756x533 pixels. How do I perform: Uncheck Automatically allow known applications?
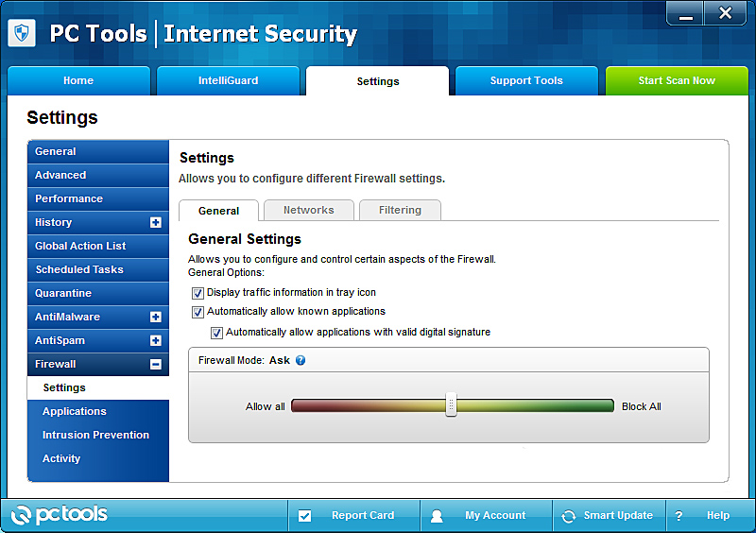click(x=198, y=312)
